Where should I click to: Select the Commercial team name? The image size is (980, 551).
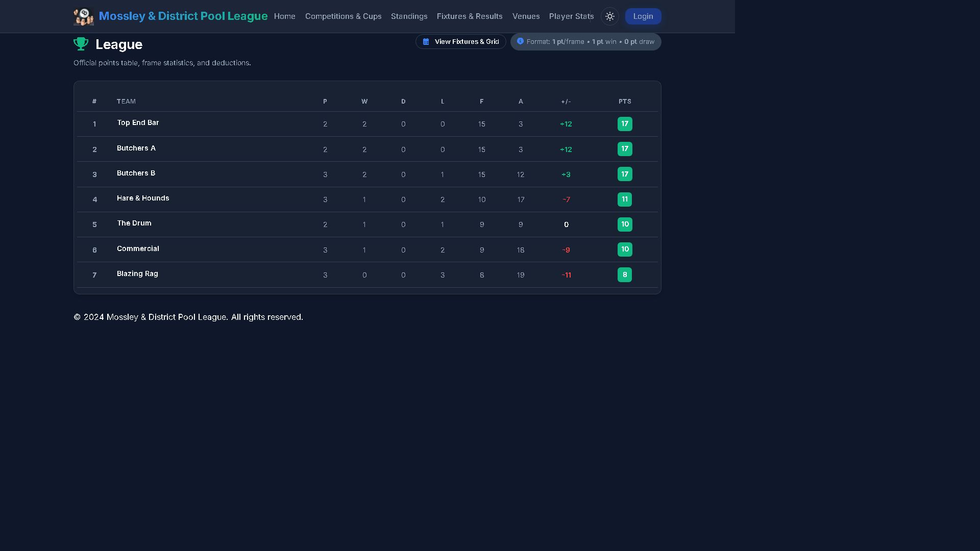(x=138, y=249)
